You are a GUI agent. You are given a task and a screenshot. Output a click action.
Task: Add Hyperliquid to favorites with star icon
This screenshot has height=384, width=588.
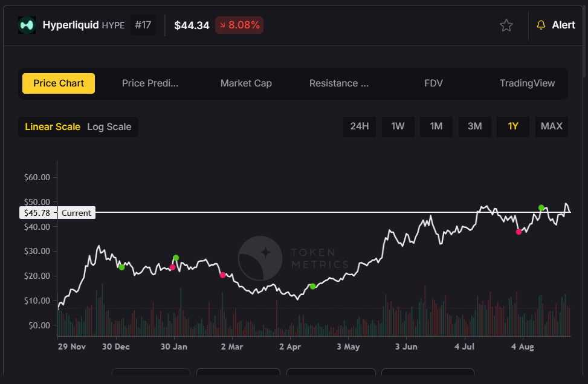coord(506,25)
